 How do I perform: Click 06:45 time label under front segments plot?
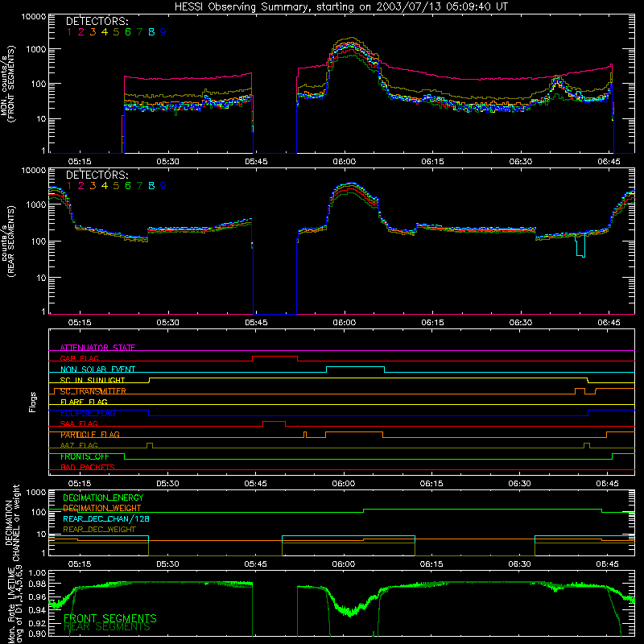click(609, 162)
